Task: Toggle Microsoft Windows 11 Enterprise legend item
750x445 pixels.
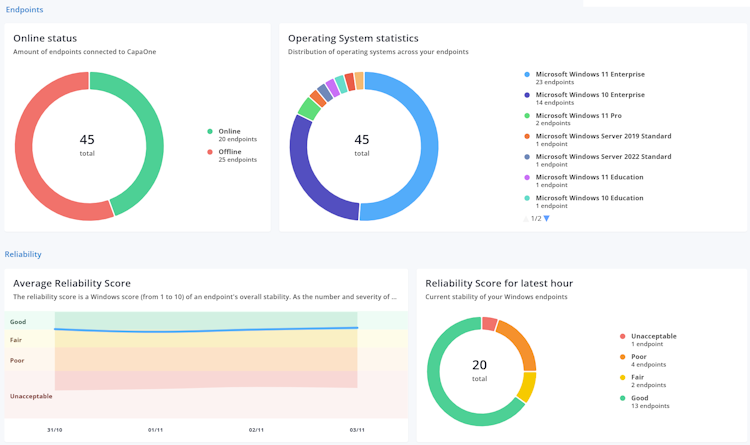Action: pos(585,78)
